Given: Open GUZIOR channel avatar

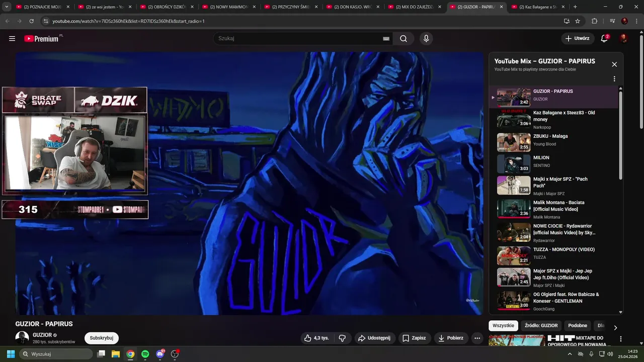Looking at the screenshot, I should coord(22,338).
